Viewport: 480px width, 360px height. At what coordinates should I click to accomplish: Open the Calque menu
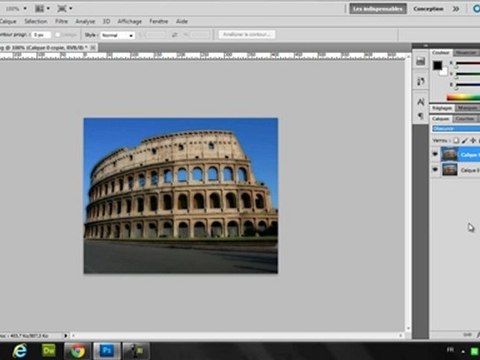(x=8, y=21)
